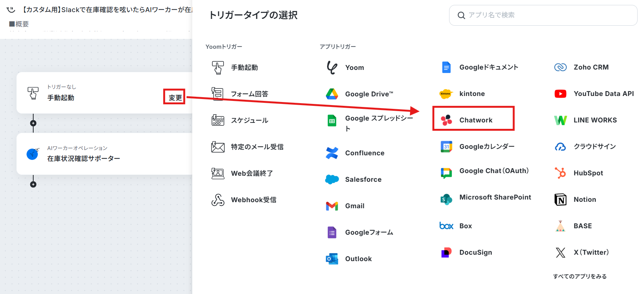Select 手動起動 label in Yoom triggers list
The image size is (644, 294).
[244, 68]
